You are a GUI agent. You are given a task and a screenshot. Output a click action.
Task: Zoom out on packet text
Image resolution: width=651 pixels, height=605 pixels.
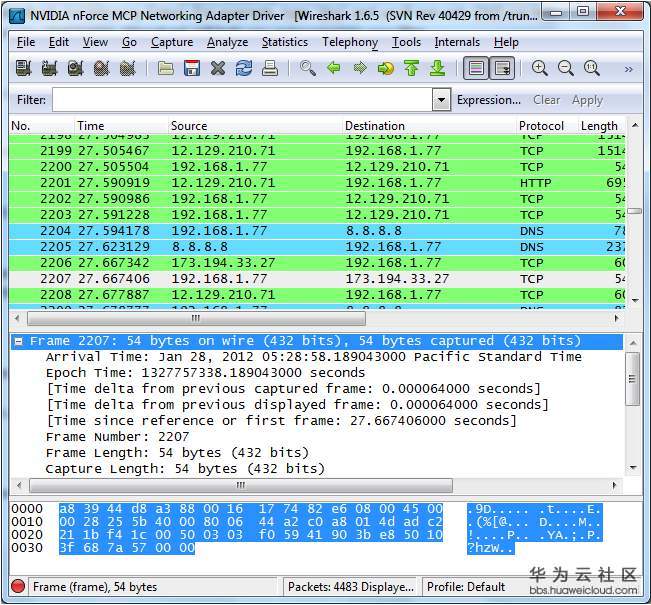[566, 68]
